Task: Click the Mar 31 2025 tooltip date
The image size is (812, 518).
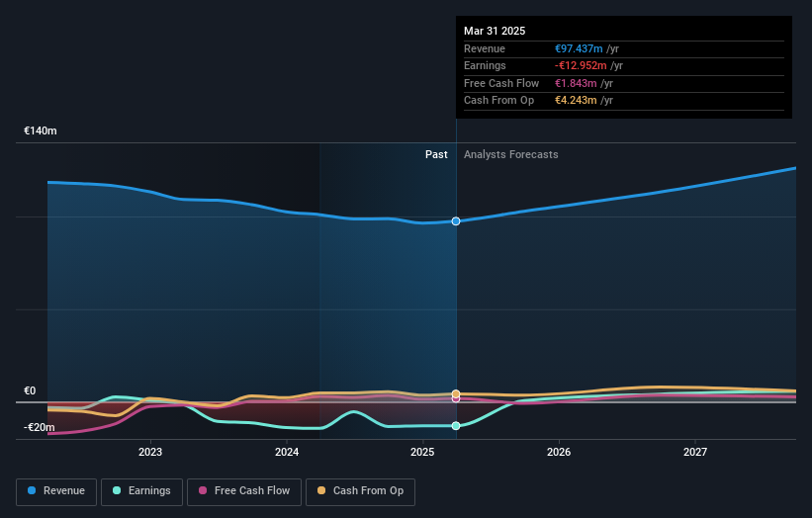Action: [495, 31]
